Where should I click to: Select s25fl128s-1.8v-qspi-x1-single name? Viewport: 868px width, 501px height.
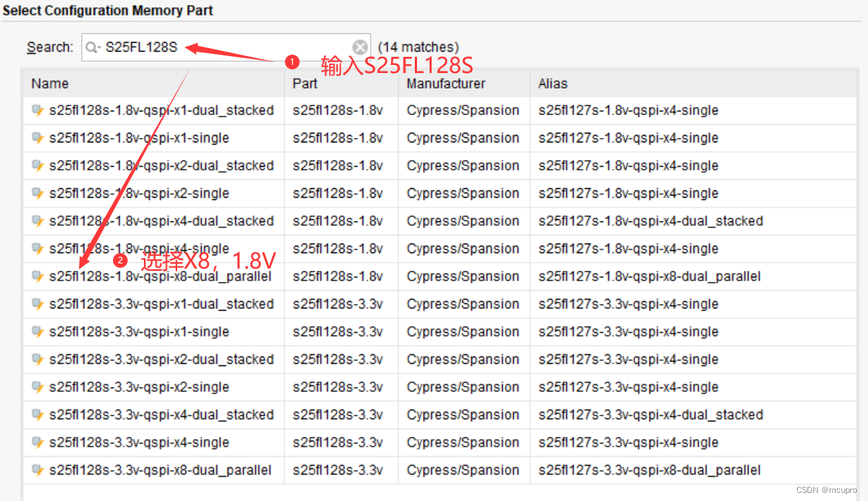click(x=139, y=138)
